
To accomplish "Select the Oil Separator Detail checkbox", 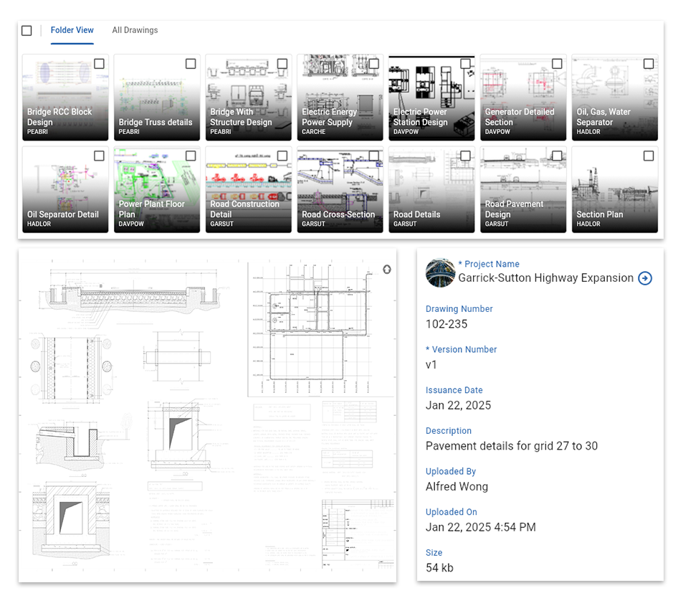I will pos(99,155).
